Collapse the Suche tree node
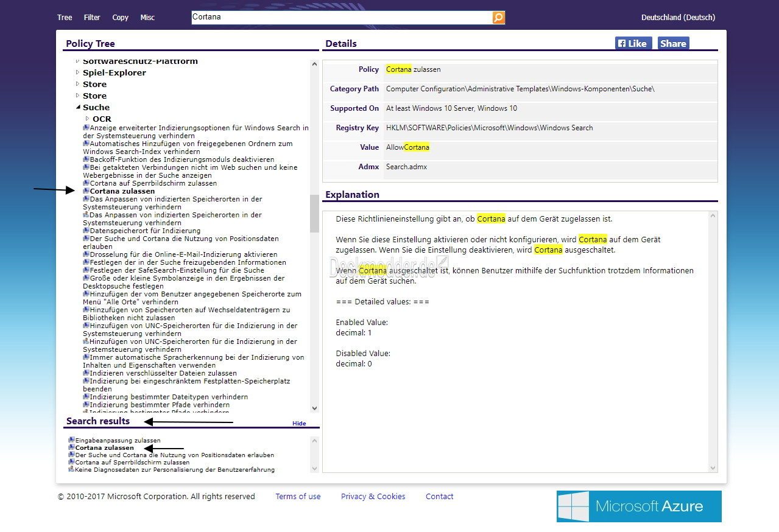The height and width of the screenshot is (532, 779). [x=77, y=107]
